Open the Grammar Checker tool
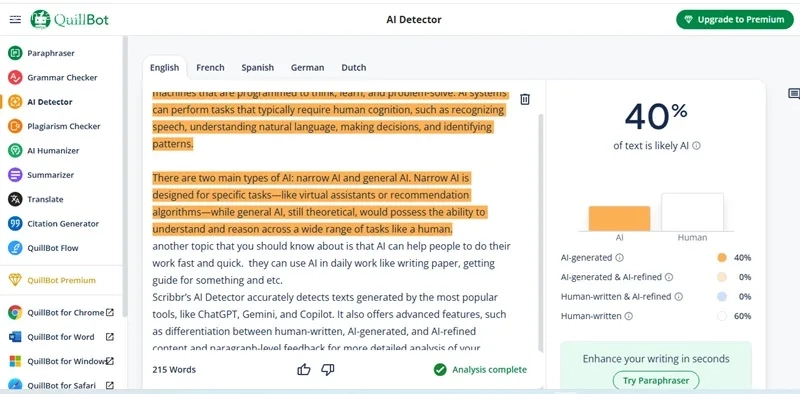This screenshot has width=800, height=394. click(62, 77)
